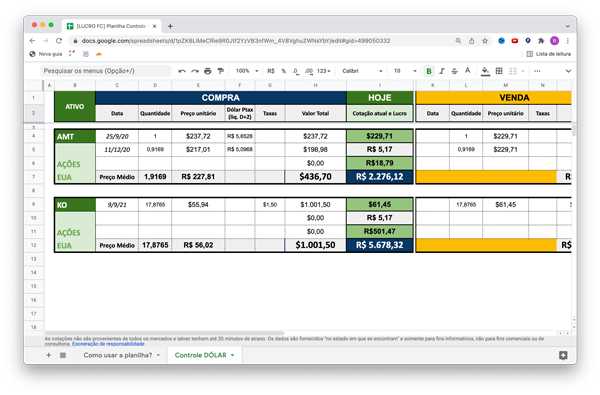Activate the paint format tool
The height and width of the screenshot is (395, 600).
pyautogui.click(x=220, y=71)
